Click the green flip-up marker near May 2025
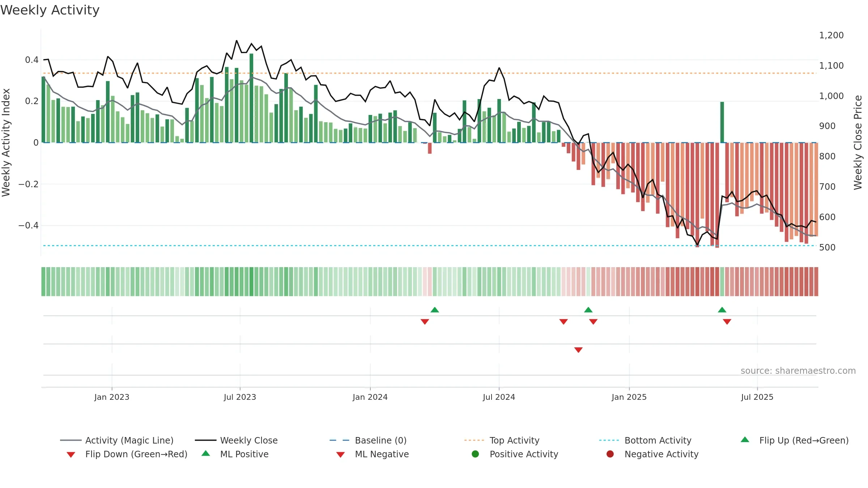Viewport: 868px width, 488px height. point(722,310)
